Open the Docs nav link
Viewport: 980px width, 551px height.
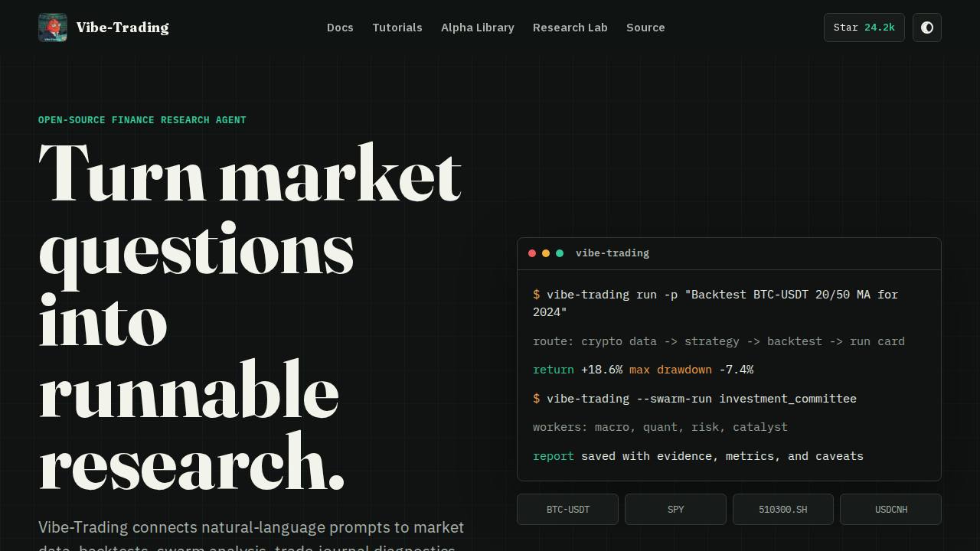pos(340,28)
